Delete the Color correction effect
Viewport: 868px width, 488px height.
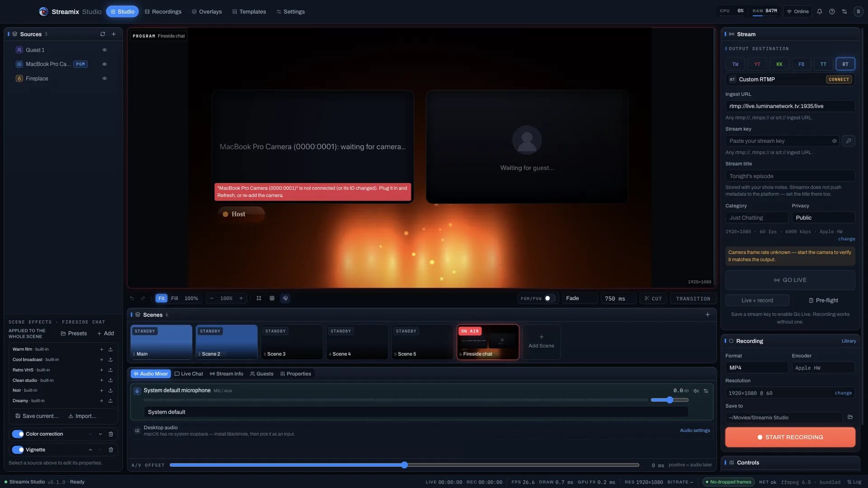coord(111,434)
